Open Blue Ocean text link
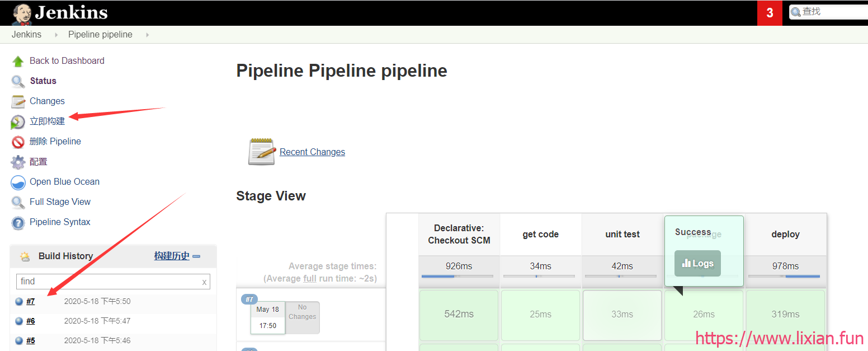The height and width of the screenshot is (351, 868). [64, 181]
